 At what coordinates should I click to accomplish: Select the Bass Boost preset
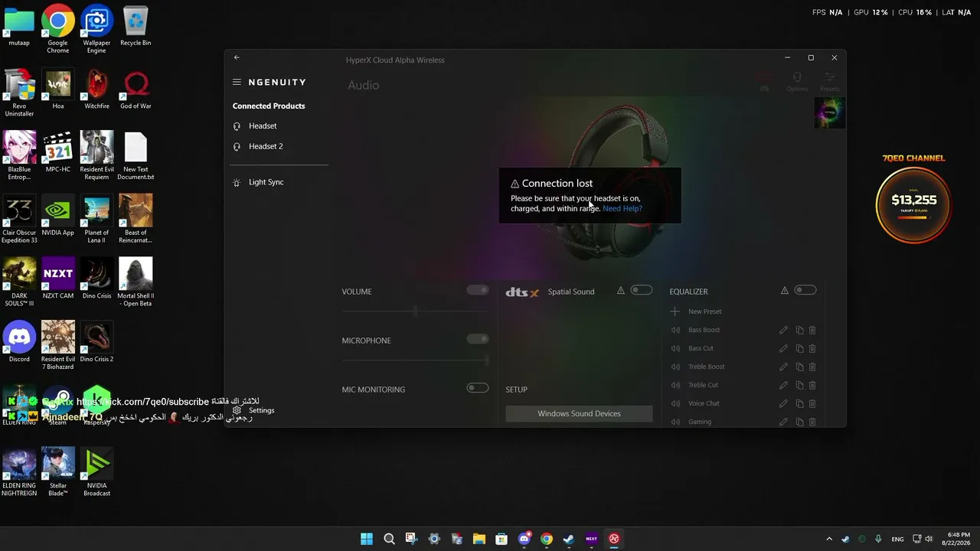[x=704, y=330]
